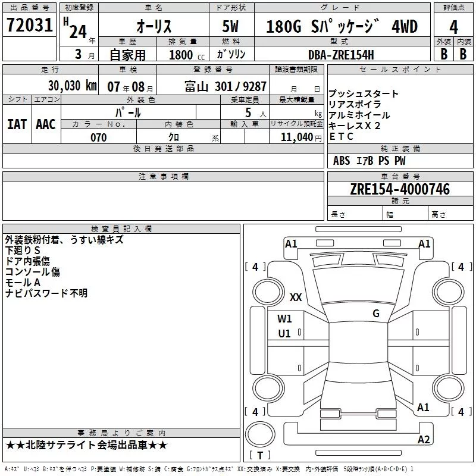Select the 事務局よりご案内 header
Viewport: 476px width, 476px height.
point(121,433)
